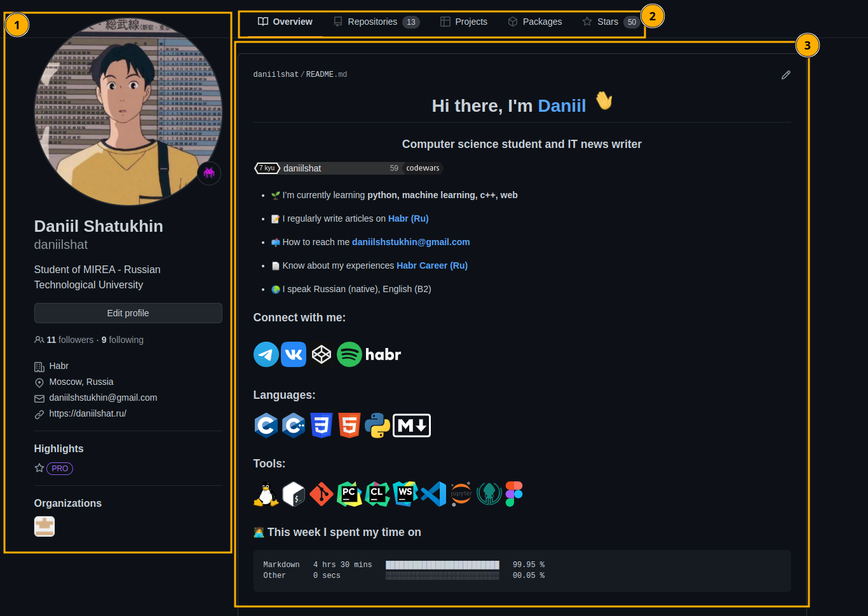Click the daniilshat README path link
The width and height of the screenshot is (868, 616).
point(276,74)
